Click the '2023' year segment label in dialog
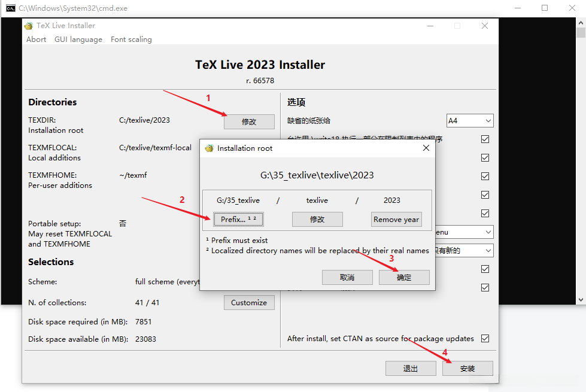 [x=391, y=200]
